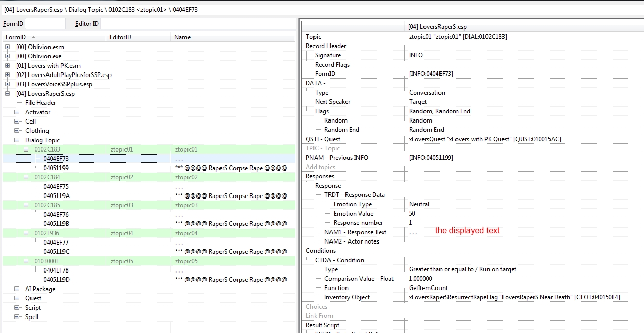Collapse the Dialog Topic group
The height and width of the screenshot is (333, 644).
(17, 140)
